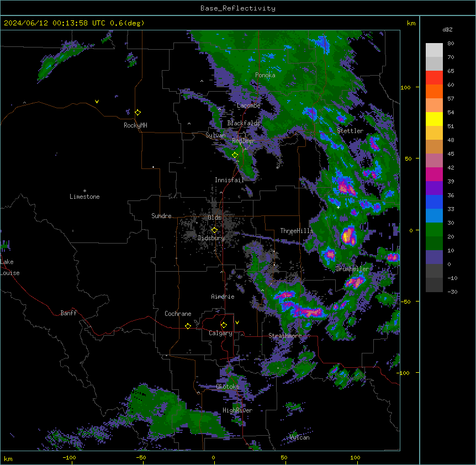
Task: Click the Calgary city label
Action: click(x=221, y=333)
